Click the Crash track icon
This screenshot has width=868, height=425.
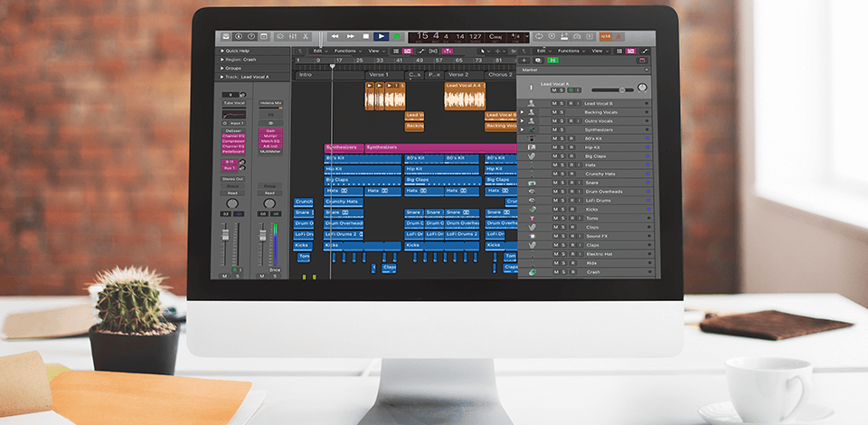click(532, 271)
